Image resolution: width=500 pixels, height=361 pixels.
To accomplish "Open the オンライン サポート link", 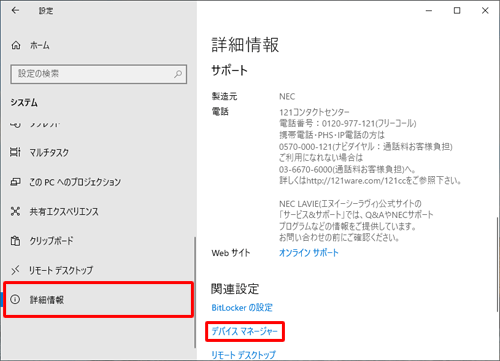I will point(308,253).
